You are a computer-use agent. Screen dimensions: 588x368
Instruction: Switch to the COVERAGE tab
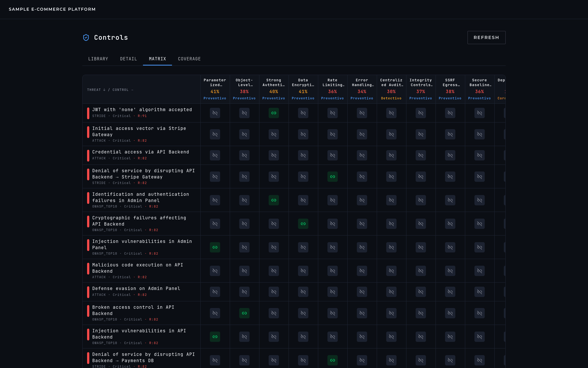click(189, 59)
